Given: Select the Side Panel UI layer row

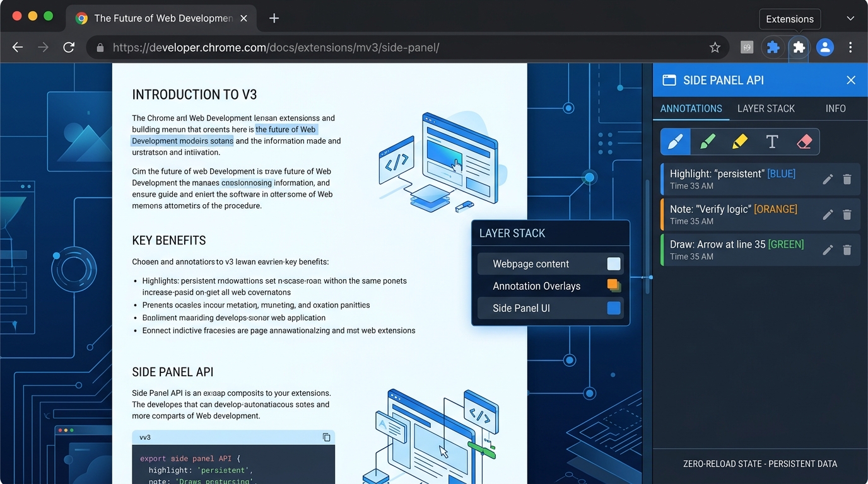Looking at the screenshot, I should point(550,308).
